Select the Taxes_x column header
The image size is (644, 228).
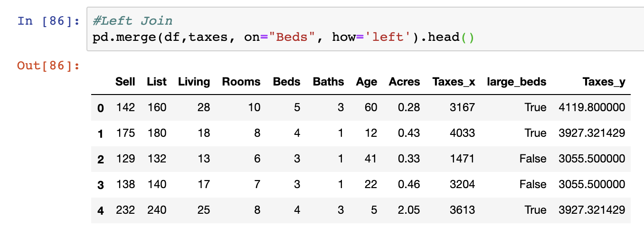(454, 82)
